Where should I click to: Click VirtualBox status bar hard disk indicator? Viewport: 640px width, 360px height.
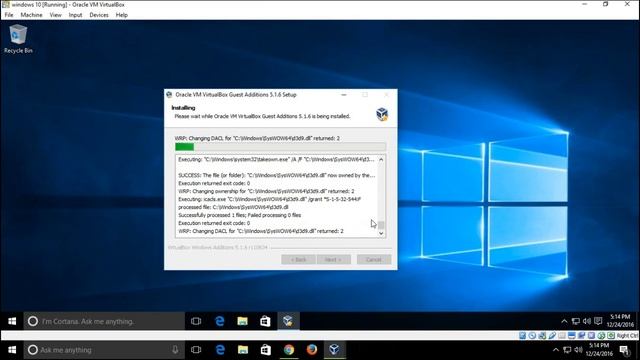point(522,336)
